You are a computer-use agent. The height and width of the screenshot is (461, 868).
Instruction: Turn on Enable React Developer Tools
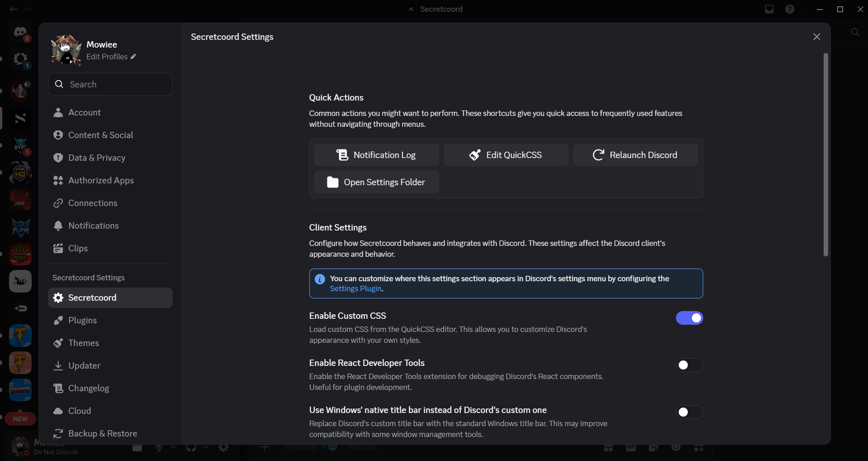689,365
